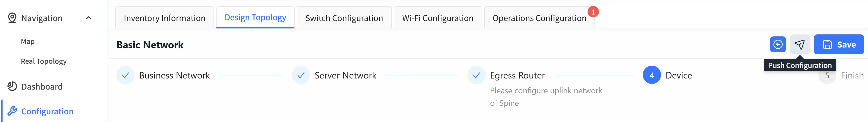This screenshot has height=122, width=868.
Task: Click the Navigation location pin icon
Action: [x=12, y=18]
